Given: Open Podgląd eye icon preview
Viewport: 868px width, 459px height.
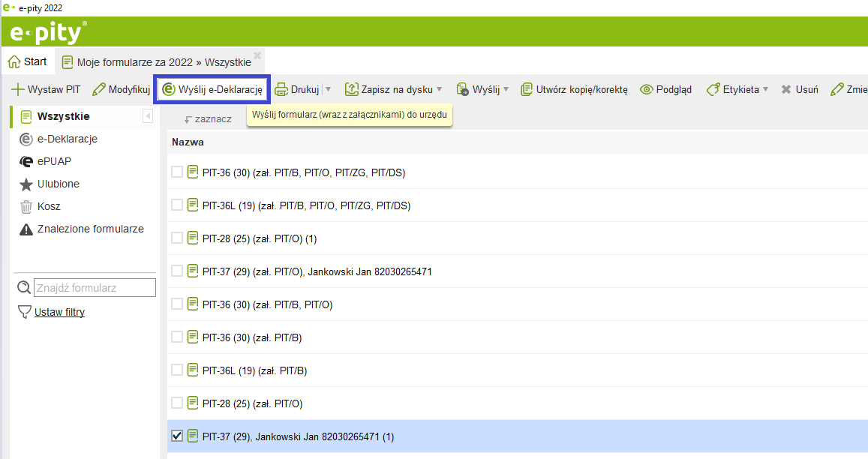Looking at the screenshot, I should click(x=647, y=89).
